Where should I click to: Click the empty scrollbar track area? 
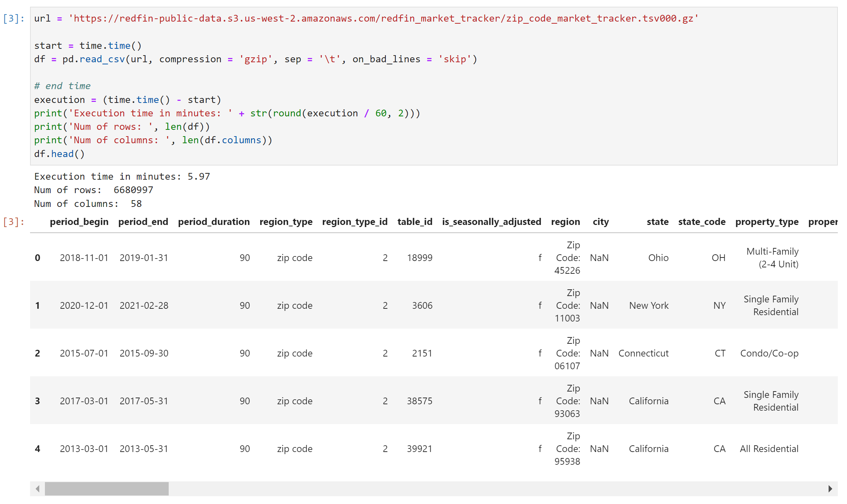495,489
